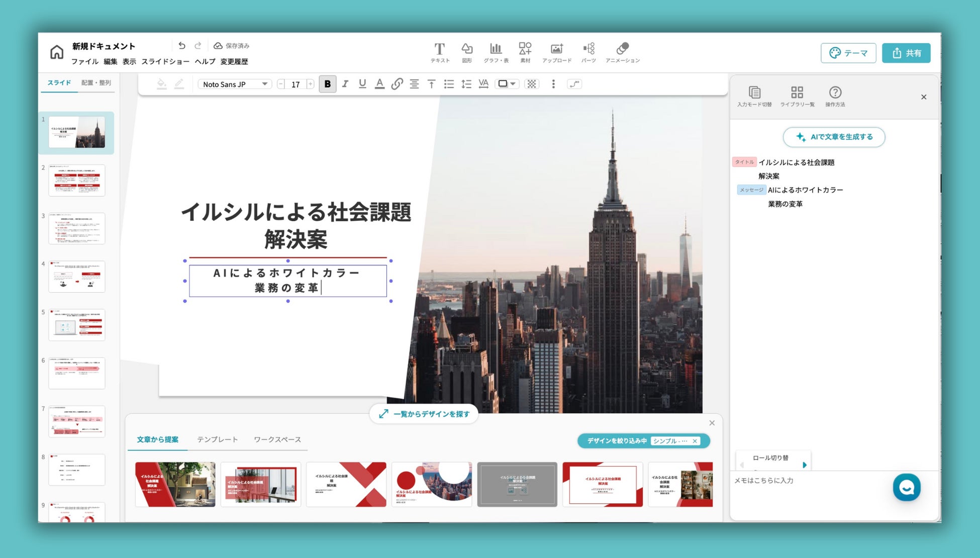Click the Text tool icon
Viewport: 980px width, 558px height.
coord(440,49)
